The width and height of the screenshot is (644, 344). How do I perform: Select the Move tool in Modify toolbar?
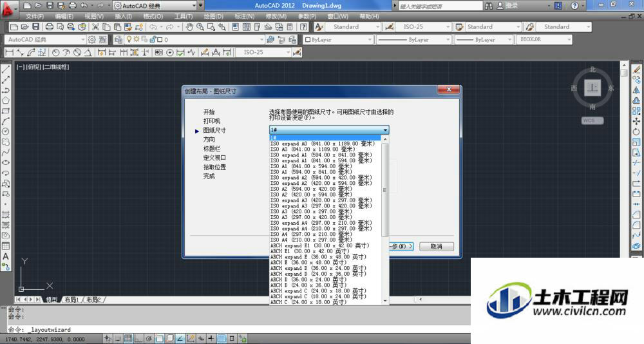tap(636, 121)
